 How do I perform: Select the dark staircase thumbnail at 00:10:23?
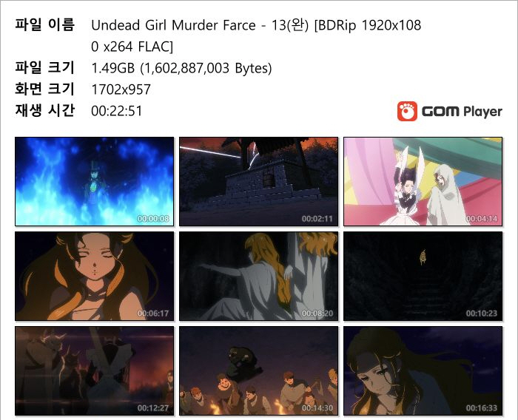(423, 276)
